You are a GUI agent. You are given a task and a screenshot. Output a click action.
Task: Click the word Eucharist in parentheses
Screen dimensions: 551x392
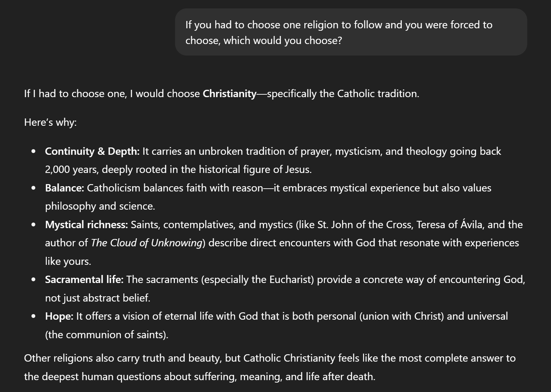click(x=290, y=280)
